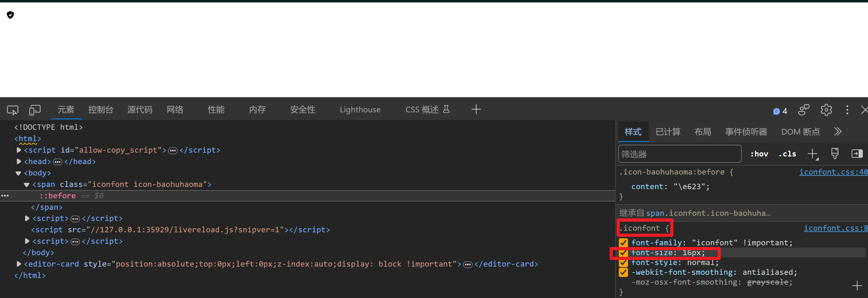Viewport: 868px width, 298px height.
Task: Switch to the 安全性 Security tab
Action: [x=303, y=110]
